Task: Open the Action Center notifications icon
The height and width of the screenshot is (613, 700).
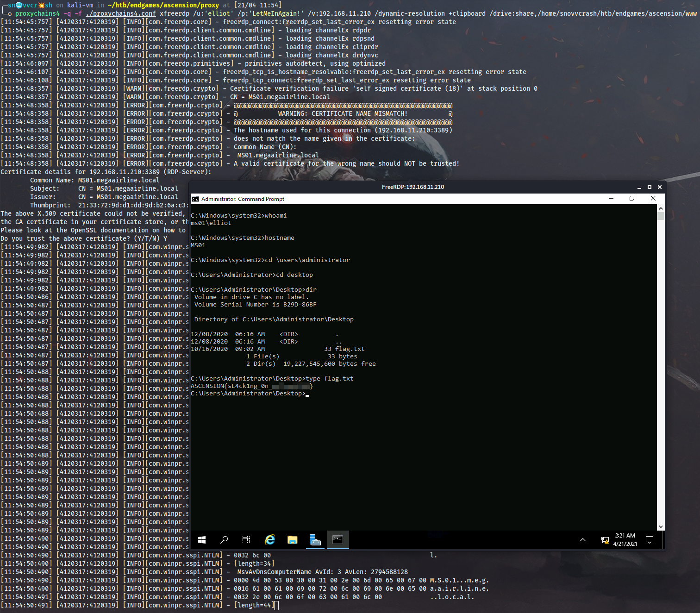Action: (x=649, y=540)
